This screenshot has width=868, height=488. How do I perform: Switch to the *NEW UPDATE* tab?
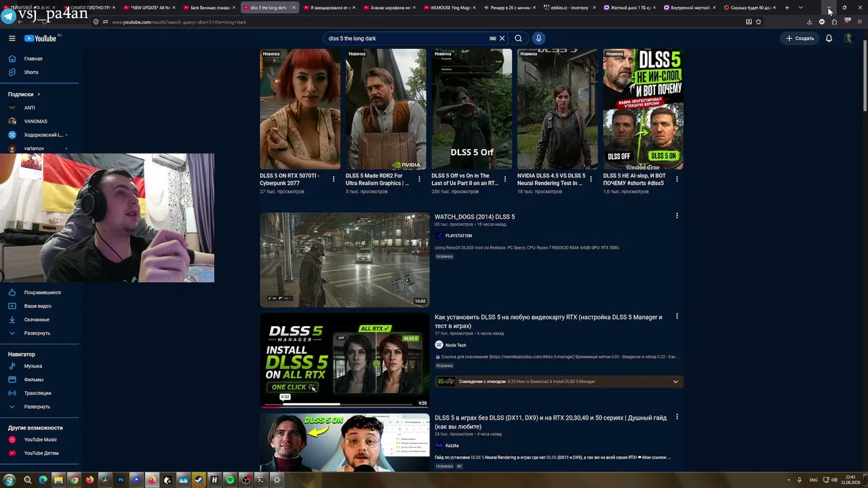151,7
